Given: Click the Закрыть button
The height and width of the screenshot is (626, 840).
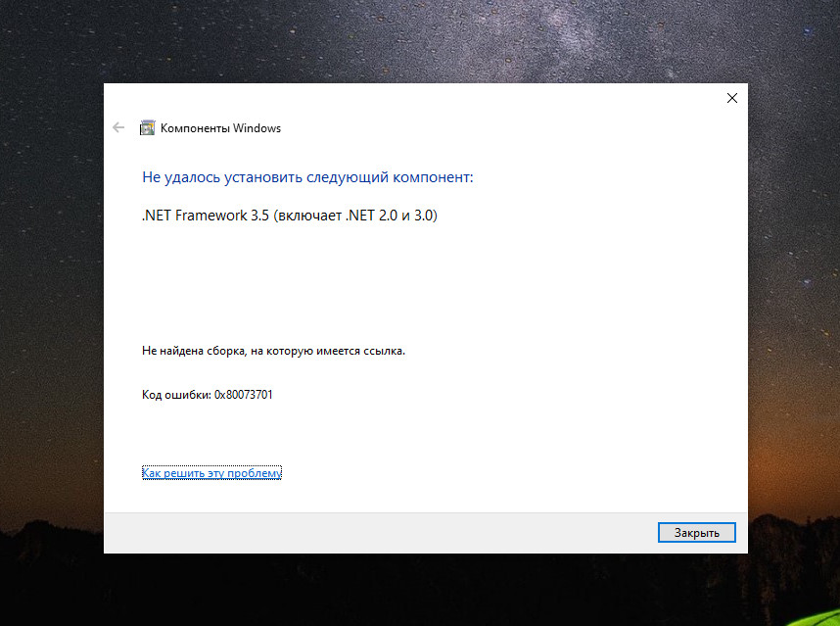Looking at the screenshot, I should click(x=696, y=532).
